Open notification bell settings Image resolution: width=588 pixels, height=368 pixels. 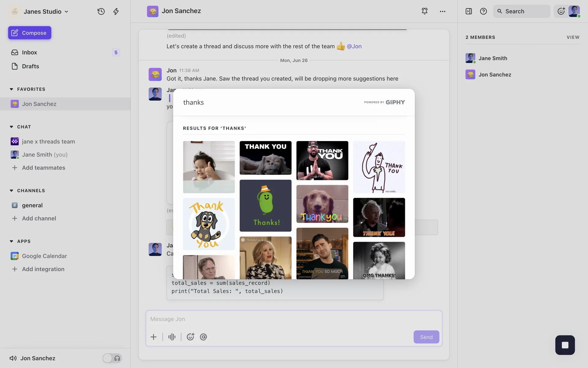[x=424, y=11]
